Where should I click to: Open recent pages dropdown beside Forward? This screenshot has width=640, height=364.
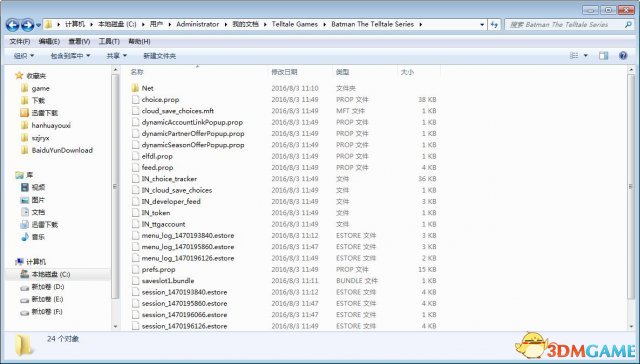pos(38,25)
